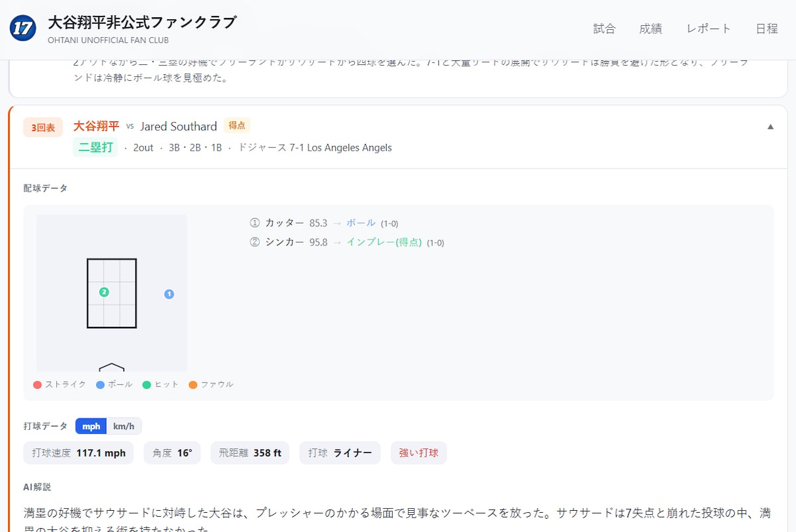
Task: Collapse the 3回表 at-bat card arrow
Action: [770, 127]
